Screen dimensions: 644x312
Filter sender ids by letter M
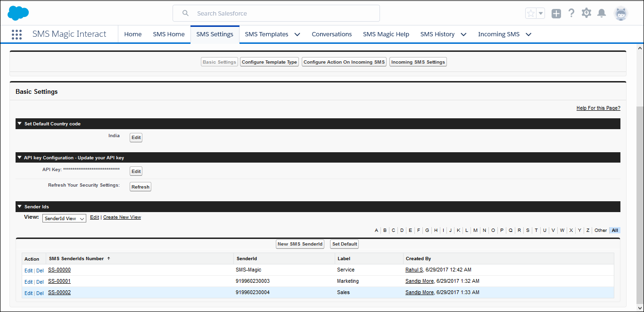point(475,230)
